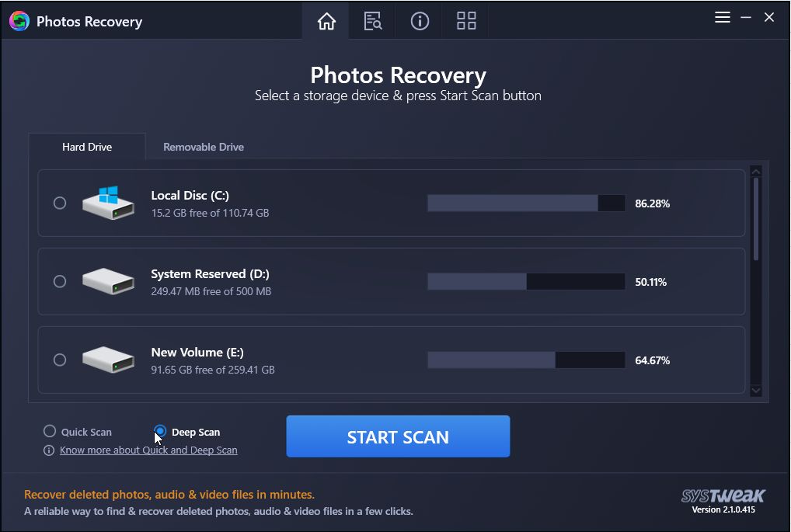The height and width of the screenshot is (532, 791).
Task: Click the 'Local Disc (C:)' drive name
Action: [190, 196]
